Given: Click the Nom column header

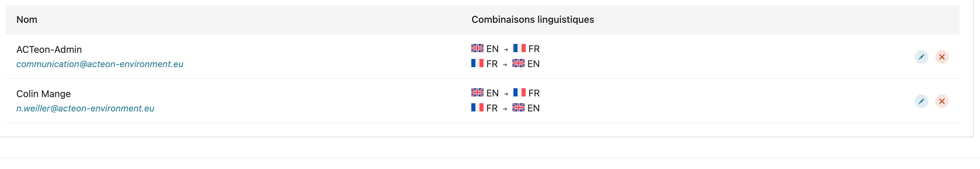Looking at the screenshot, I should pyautogui.click(x=26, y=19).
